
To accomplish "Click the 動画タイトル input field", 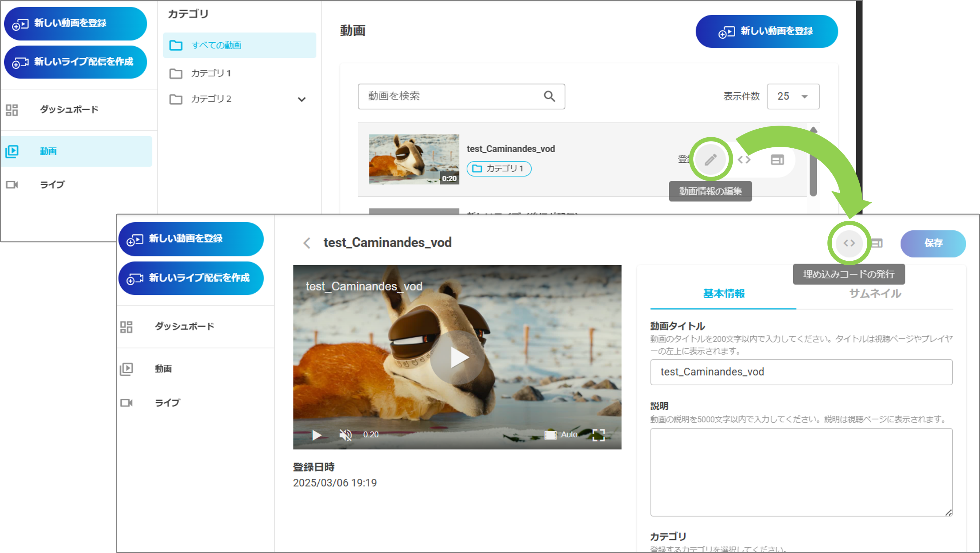I will click(801, 372).
